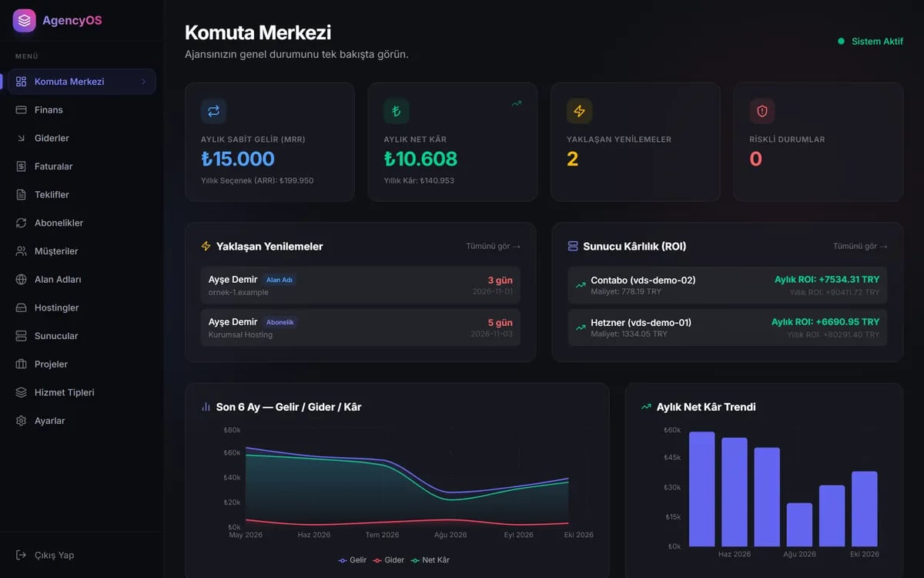Toggle the Gider series in chart legend

tap(389, 560)
